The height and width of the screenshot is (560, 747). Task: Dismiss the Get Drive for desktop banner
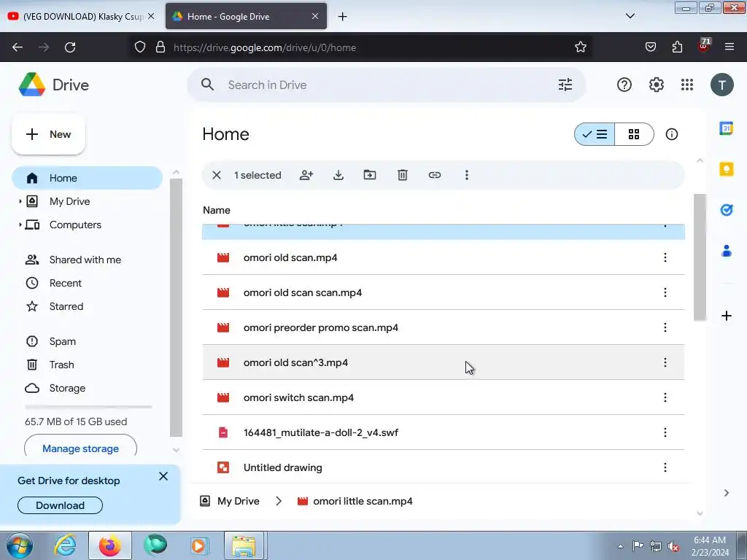[163, 476]
